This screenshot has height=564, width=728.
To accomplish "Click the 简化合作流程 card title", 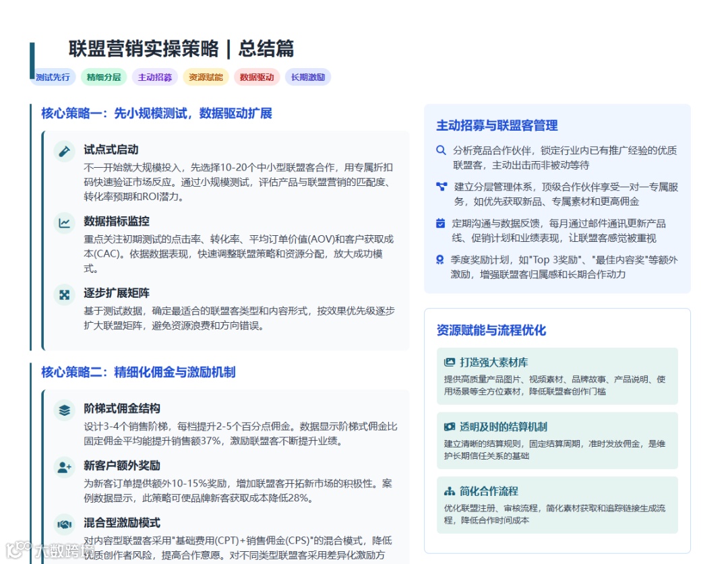I will [489, 491].
